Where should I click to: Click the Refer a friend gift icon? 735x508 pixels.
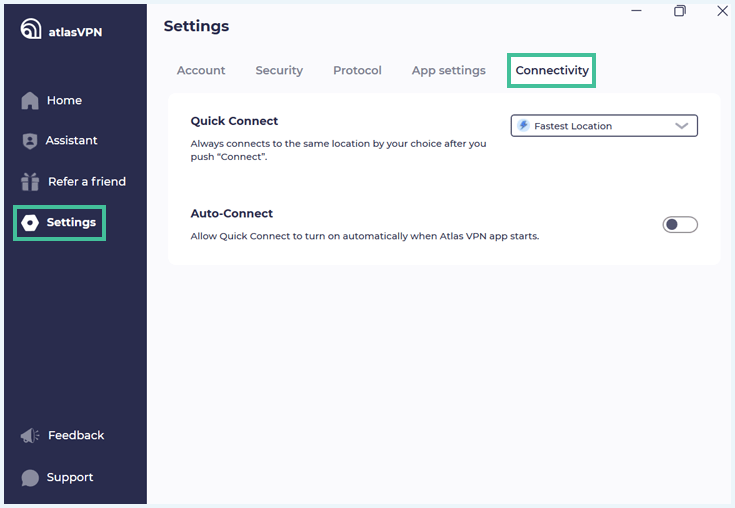tap(30, 182)
